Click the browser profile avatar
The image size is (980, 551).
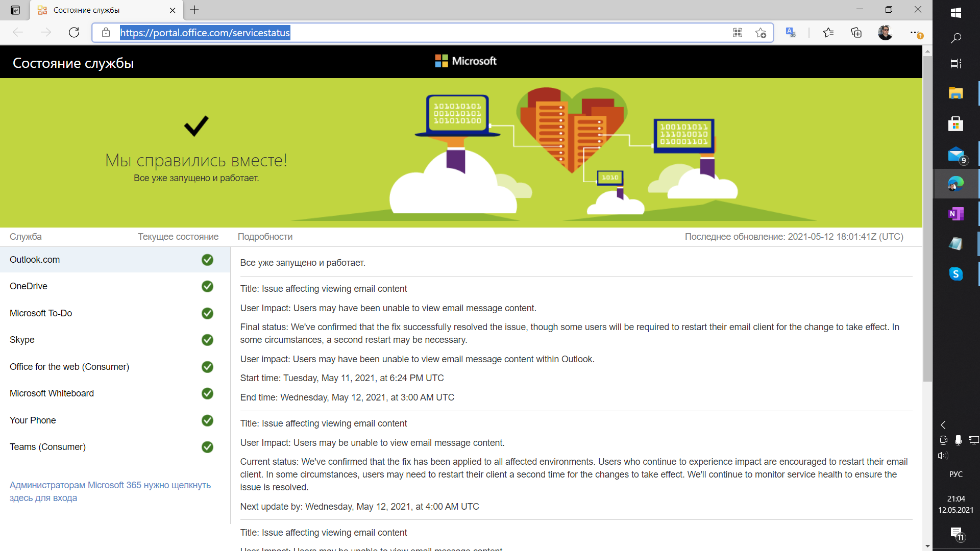click(885, 33)
